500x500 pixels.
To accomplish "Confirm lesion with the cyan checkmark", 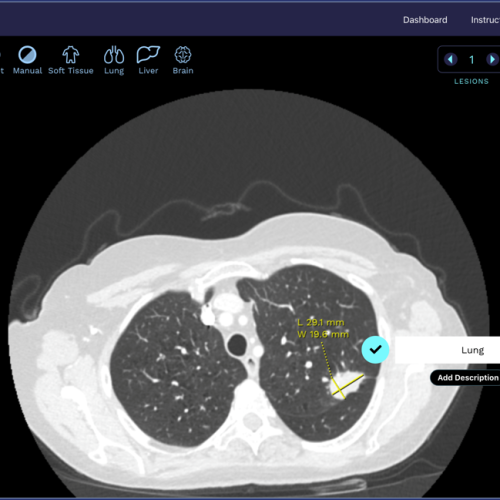I will [x=375, y=349].
